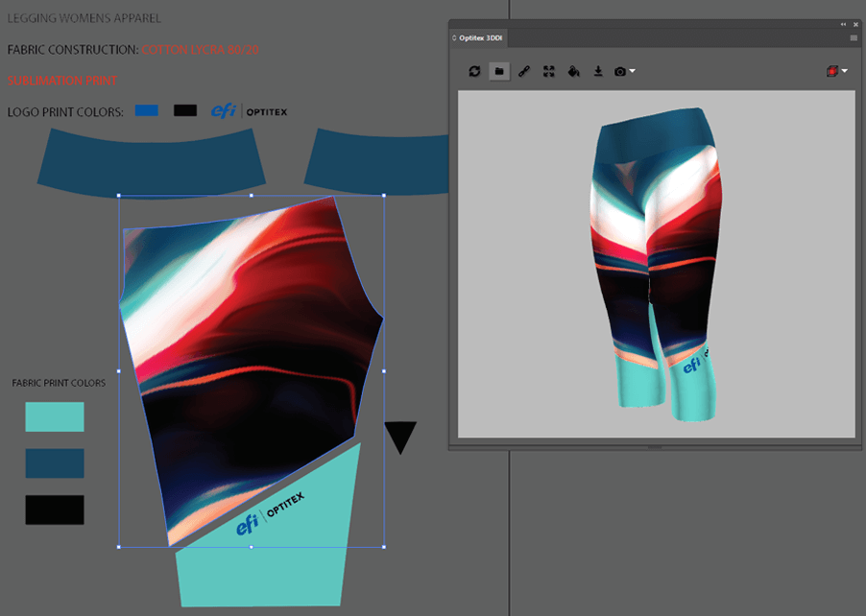This screenshot has height=616, width=866.
Task: Click the link chain icon
Action: (x=524, y=71)
